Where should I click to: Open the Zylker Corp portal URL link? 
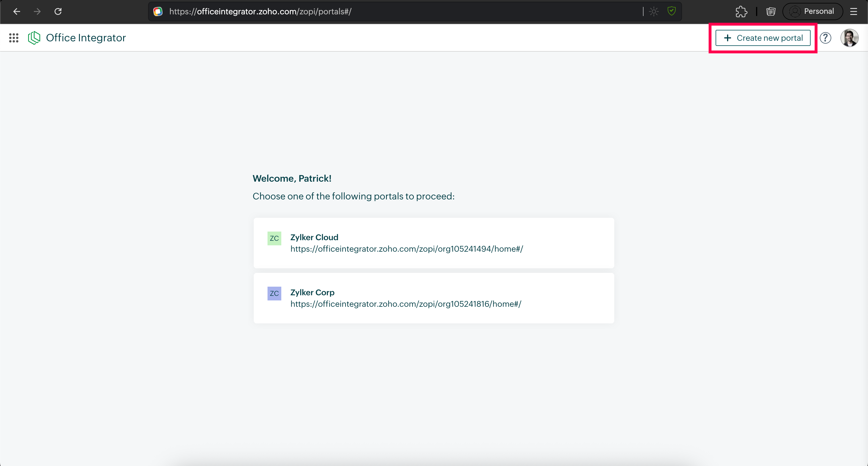pos(406,304)
